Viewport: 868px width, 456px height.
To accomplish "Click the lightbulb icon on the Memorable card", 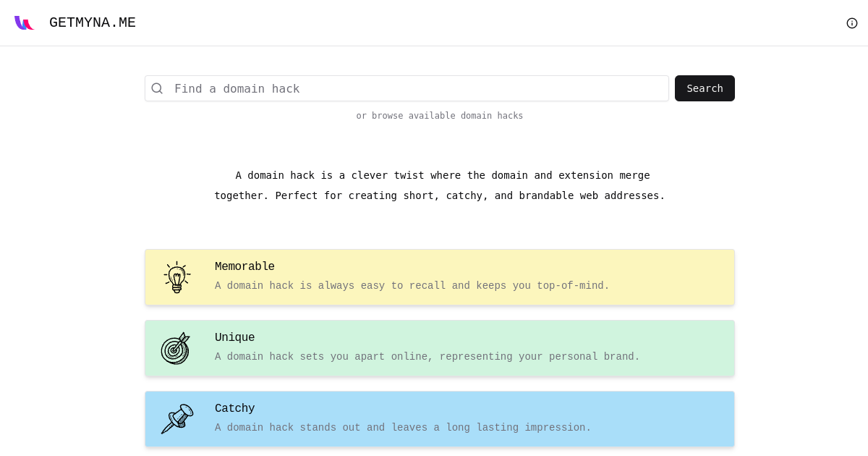I will 177,277.
